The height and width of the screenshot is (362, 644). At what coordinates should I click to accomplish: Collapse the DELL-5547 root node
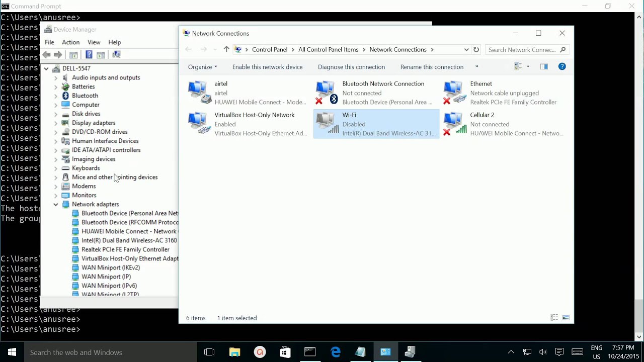[46, 68]
